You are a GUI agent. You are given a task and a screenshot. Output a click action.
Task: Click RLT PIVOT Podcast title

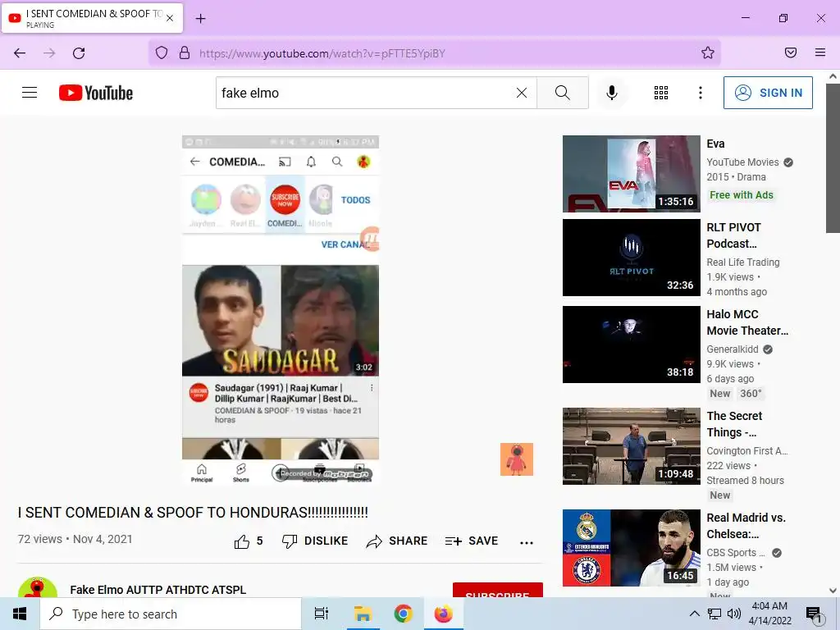(733, 235)
